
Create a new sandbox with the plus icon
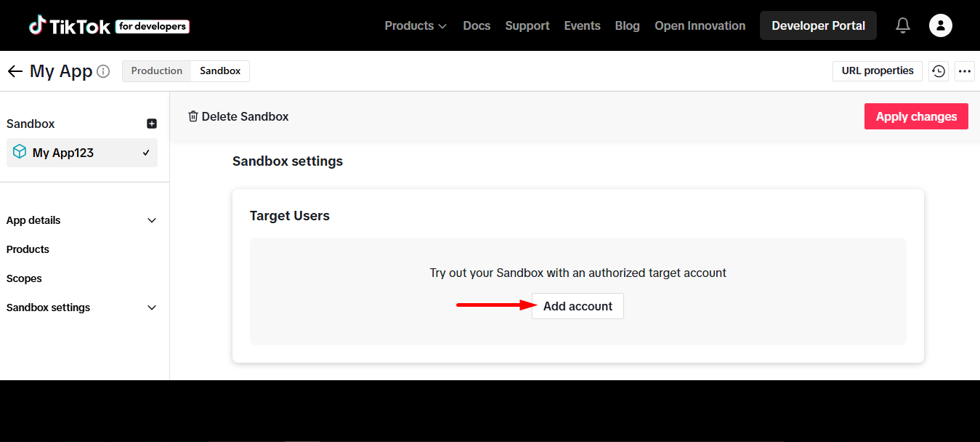(x=152, y=123)
